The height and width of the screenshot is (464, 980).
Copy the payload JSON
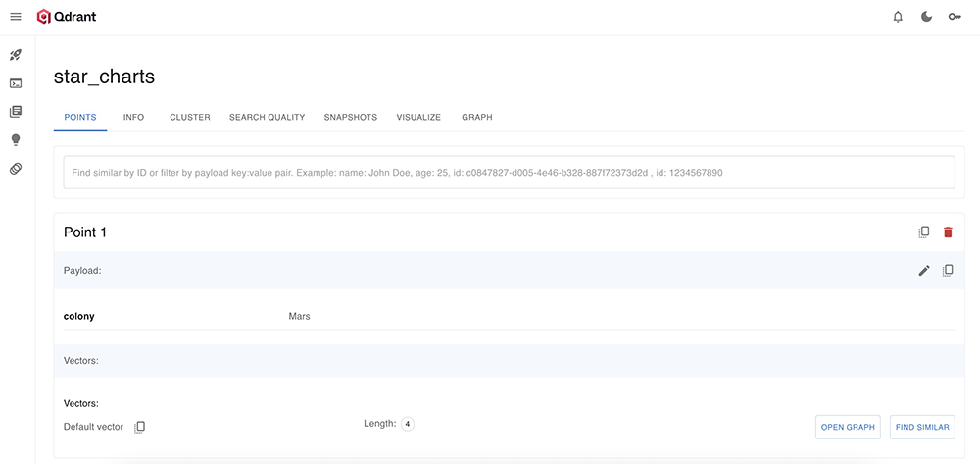click(948, 270)
